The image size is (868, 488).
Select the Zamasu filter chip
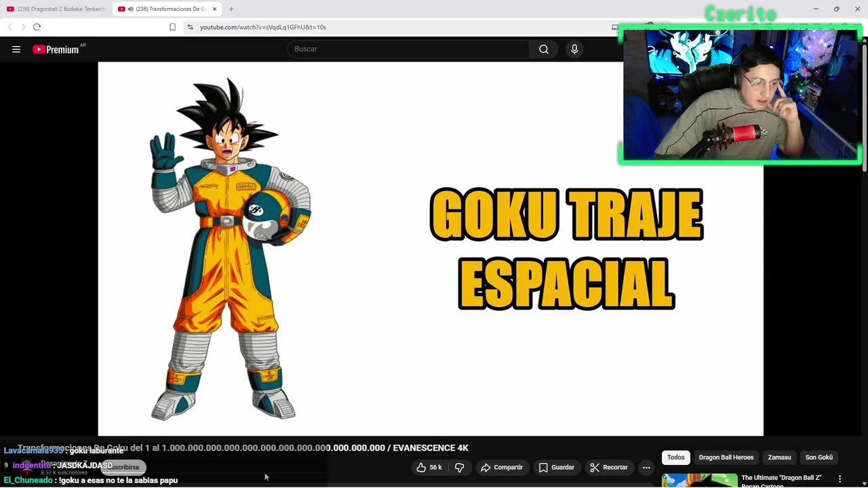point(779,457)
